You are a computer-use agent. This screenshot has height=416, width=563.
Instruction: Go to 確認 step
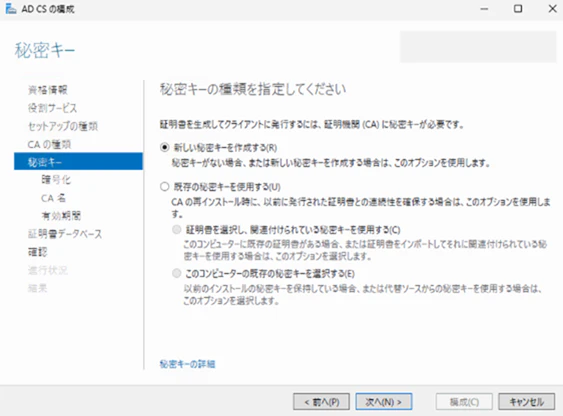(x=37, y=252)
